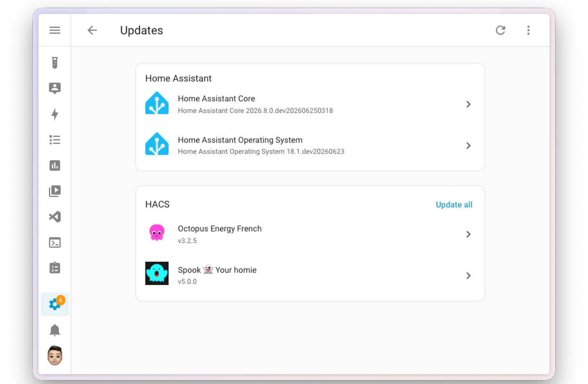
Task: Expand Home Assistant Operating System chevron
Action: 468,146
